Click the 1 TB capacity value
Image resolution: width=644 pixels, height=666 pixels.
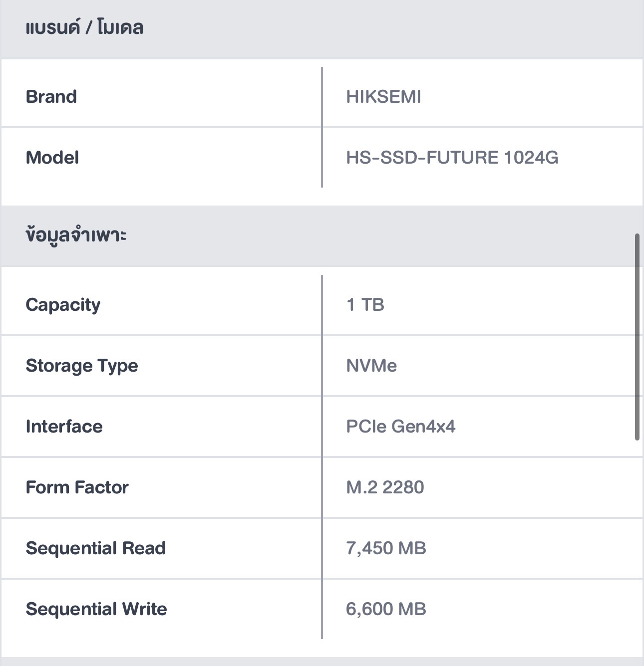365,305
